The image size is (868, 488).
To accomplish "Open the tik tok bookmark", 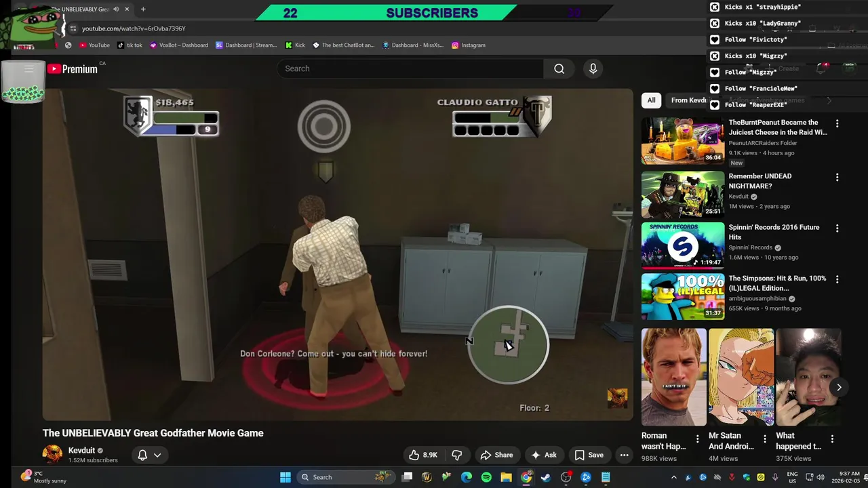I will click(x=130, y=45).
